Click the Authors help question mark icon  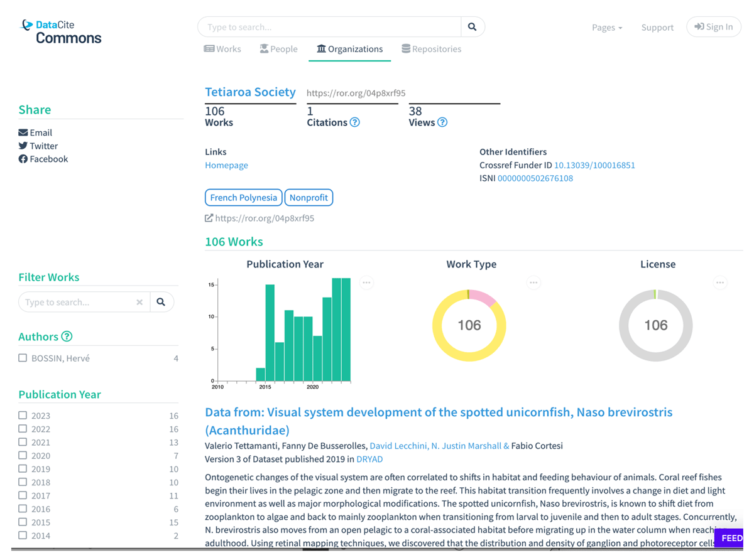click(x=67, y=337)
